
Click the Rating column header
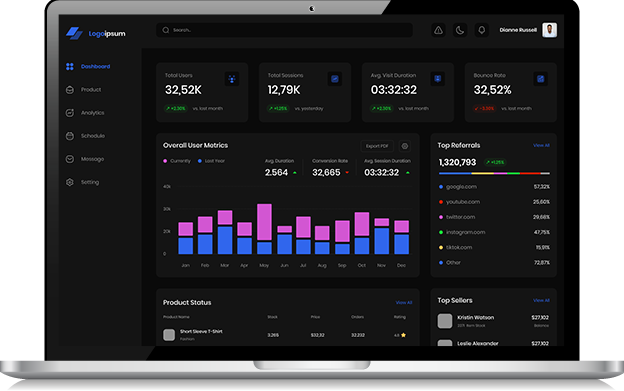coord(400,317)
